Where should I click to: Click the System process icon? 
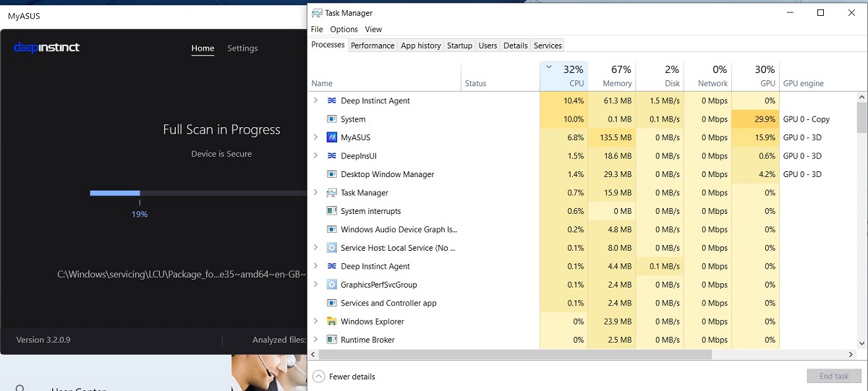(332, 119)
